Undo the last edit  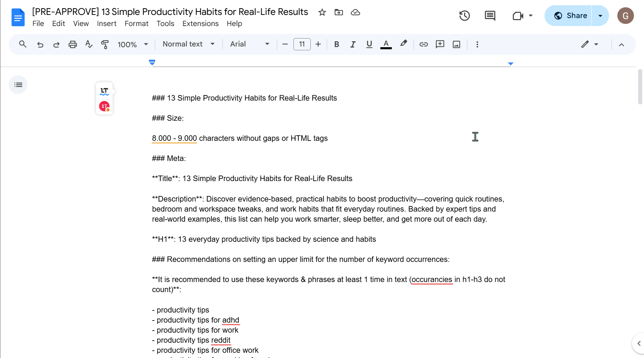pos(40,44)
